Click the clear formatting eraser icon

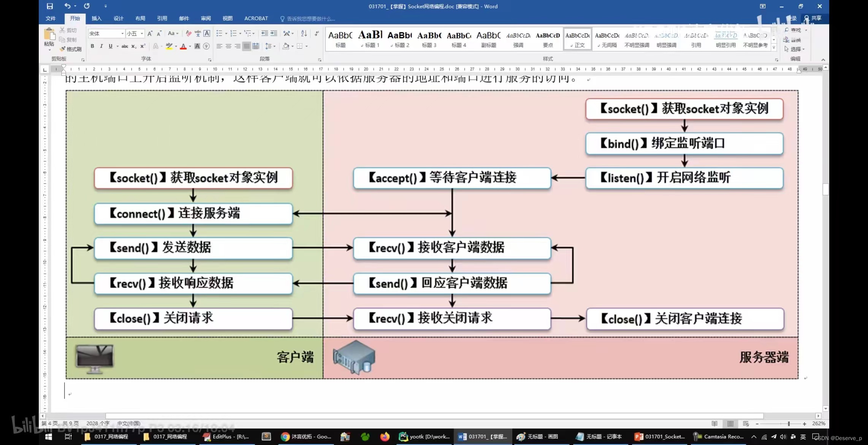coord(188,33)
